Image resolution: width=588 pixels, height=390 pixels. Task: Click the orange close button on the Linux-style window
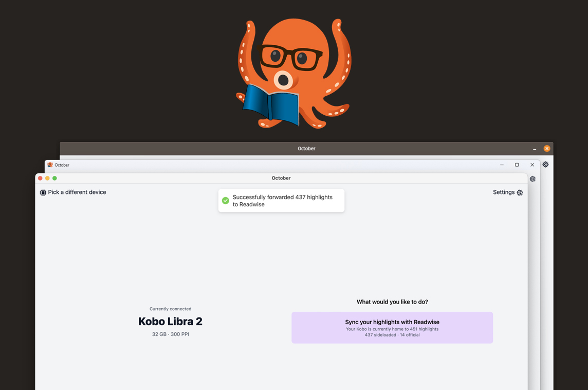[x=547, y=149]
